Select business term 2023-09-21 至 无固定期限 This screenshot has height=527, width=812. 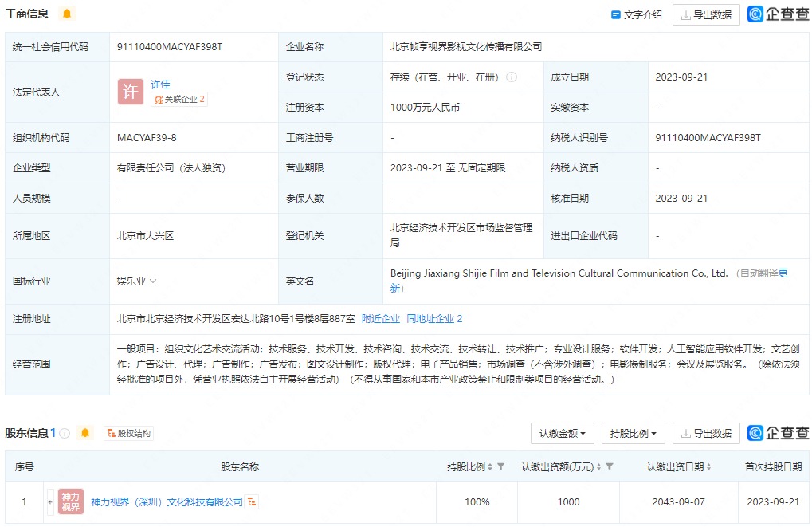pos(447,168)
